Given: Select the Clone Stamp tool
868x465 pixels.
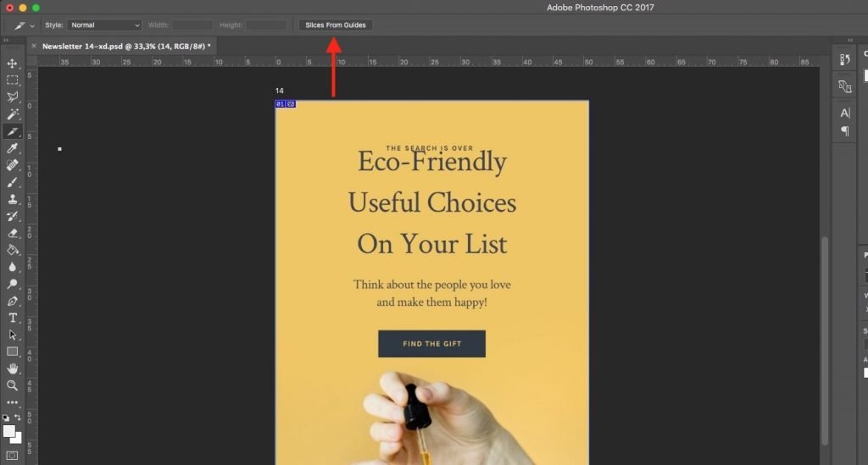Looking at the screenshot, I should pos(13,199).
